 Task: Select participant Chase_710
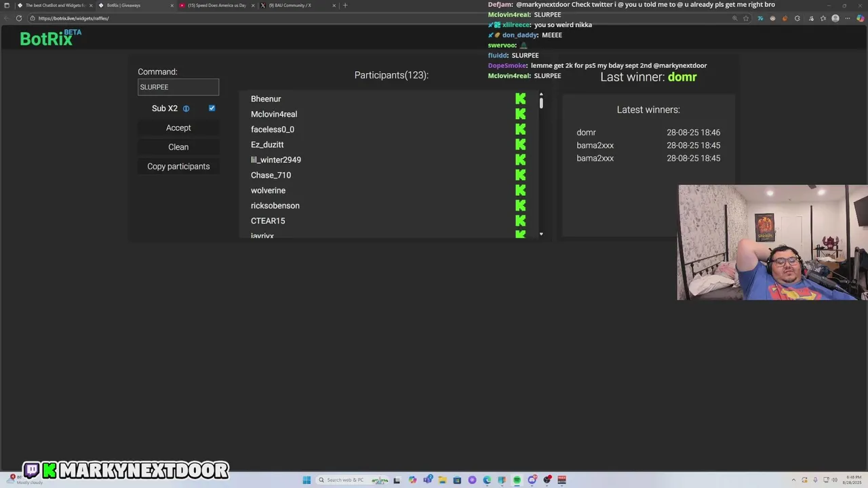[x=271, y=175]
